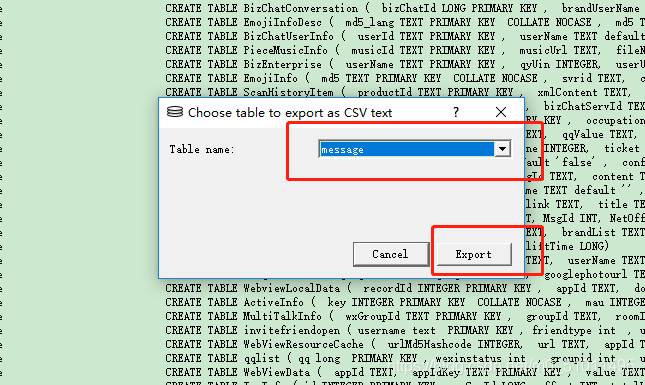645x385 pixels.
Task: Click the CREATE TABLE ActiveInfo line
Action: point(405,302)
